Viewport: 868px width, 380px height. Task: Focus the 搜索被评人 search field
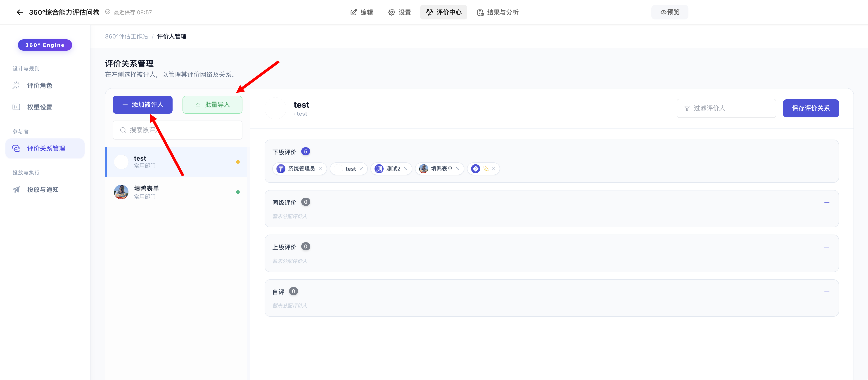(x=177, y=130)
